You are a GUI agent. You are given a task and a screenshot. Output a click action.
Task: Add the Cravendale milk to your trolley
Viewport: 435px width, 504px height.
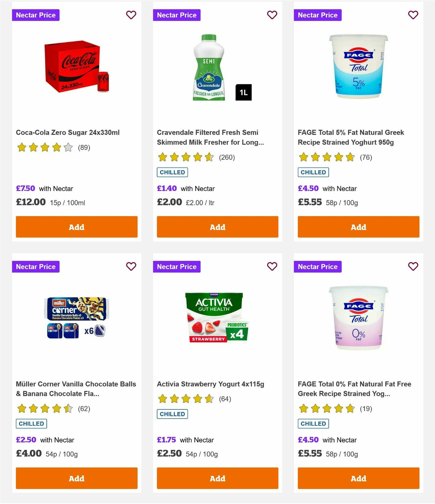217,227
